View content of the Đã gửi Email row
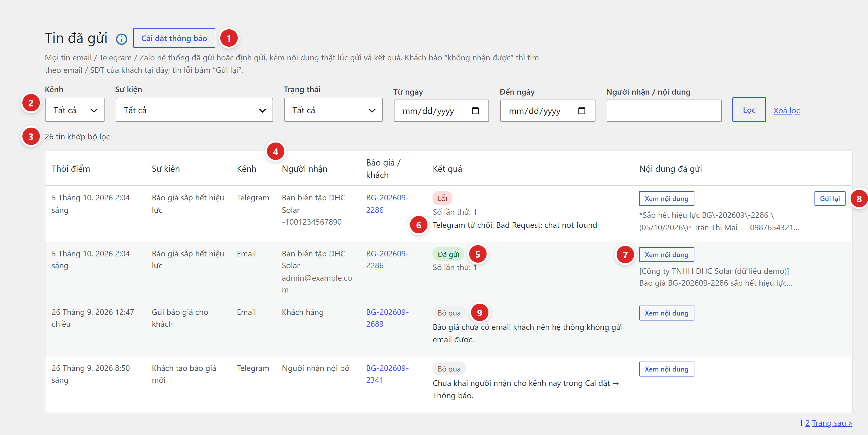 click(x=666, y=255)
